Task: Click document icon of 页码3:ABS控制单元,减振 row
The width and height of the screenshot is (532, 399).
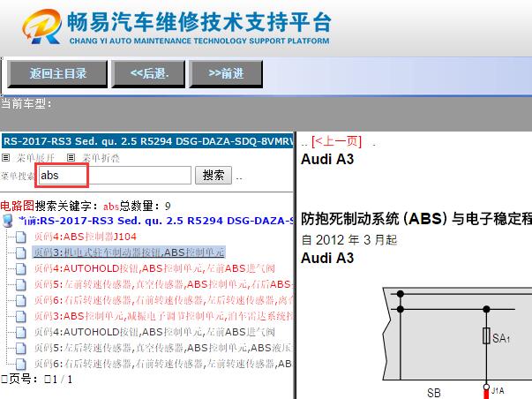Action: coord(20,317)
